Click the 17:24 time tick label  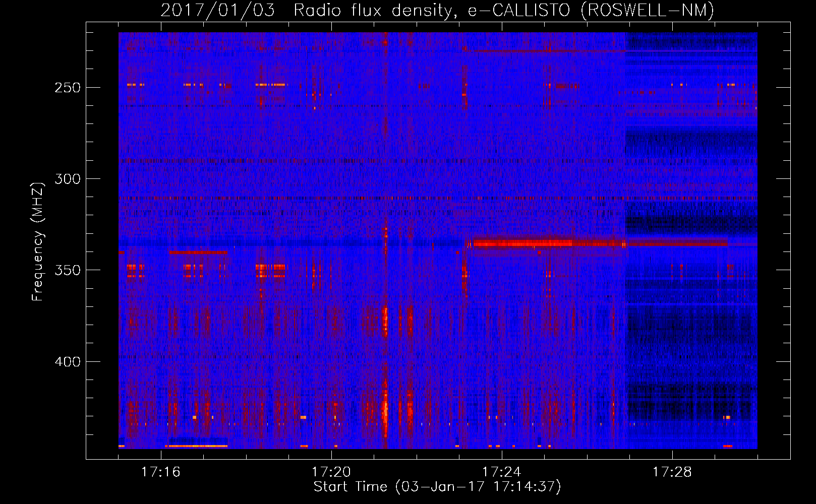click(501, 472)
